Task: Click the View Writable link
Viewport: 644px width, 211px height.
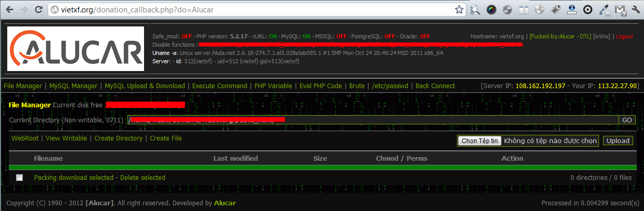Action: point(67,138)
